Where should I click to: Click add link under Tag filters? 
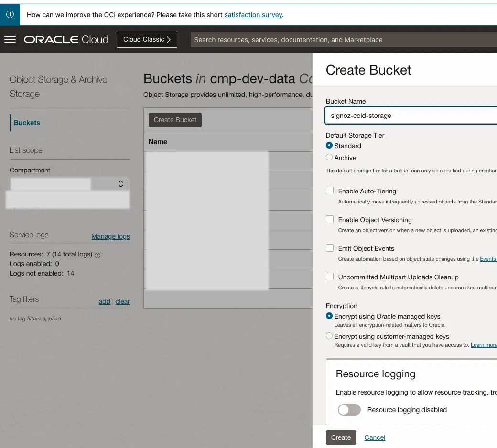(x=104, y=302)
